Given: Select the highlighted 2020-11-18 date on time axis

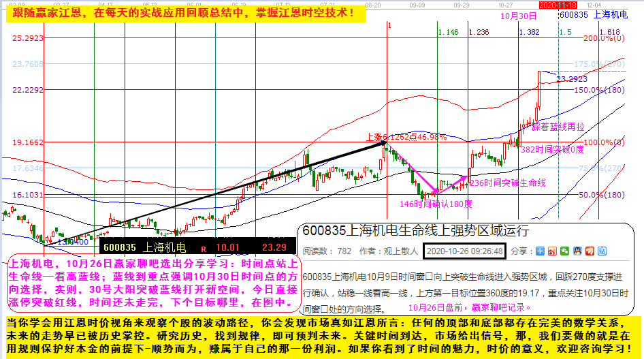Looking at the screenshot, I should [558, 4].
